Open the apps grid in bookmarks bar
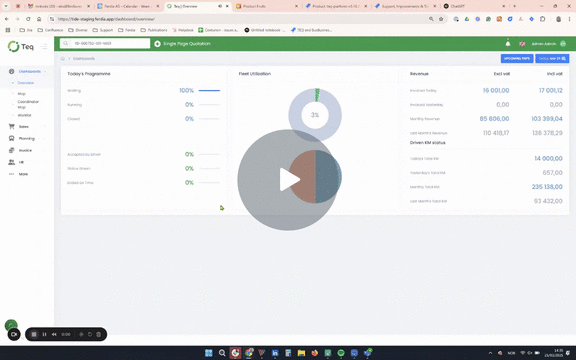The image size is (576, 360). 8,30
